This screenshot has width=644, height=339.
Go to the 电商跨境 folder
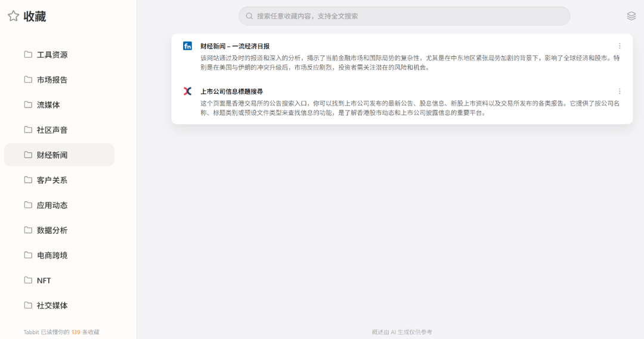[52, 255]
